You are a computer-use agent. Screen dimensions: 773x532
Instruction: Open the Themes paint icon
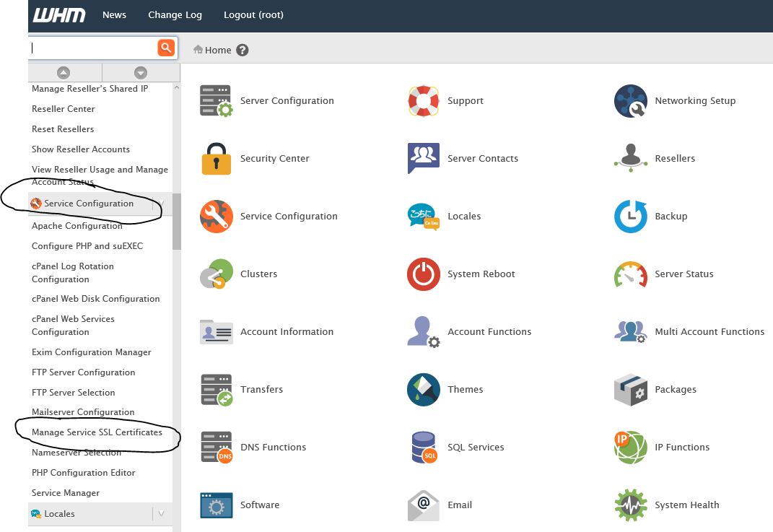point(423,390)
